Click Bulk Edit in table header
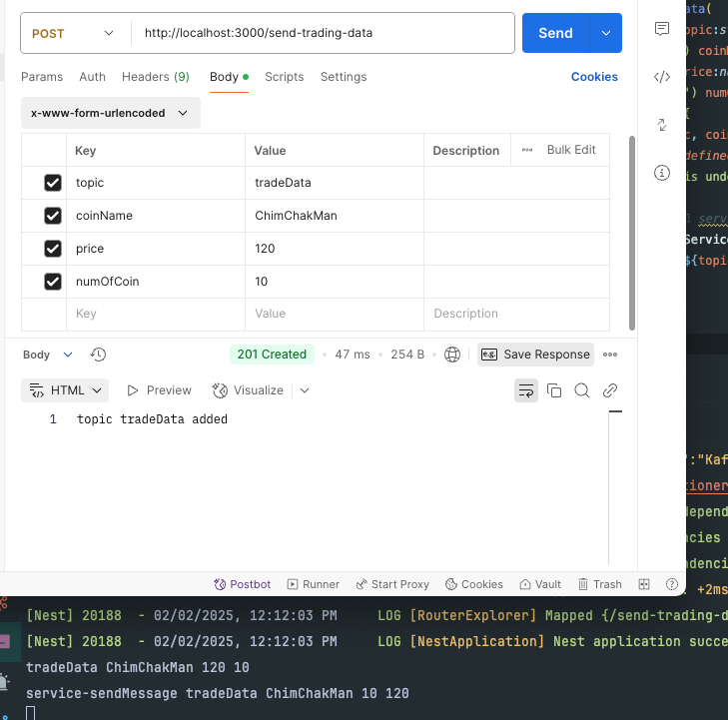728x720 pixels. pyautogui.click(x=571, y=150)
